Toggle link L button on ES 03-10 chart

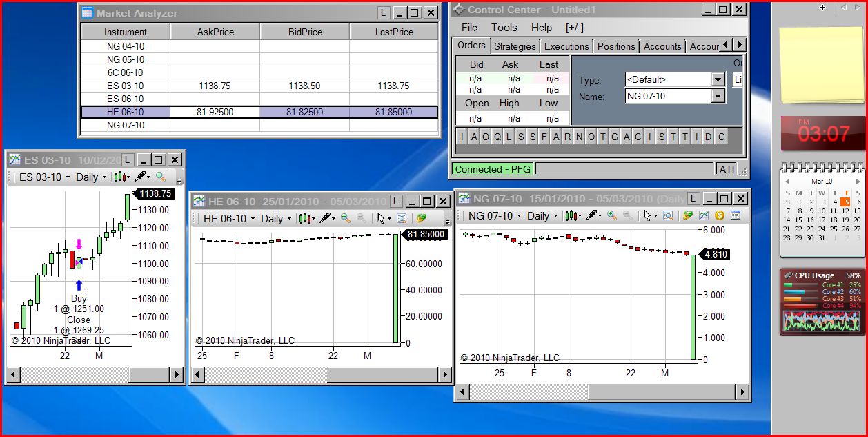(x=128, y=159)
